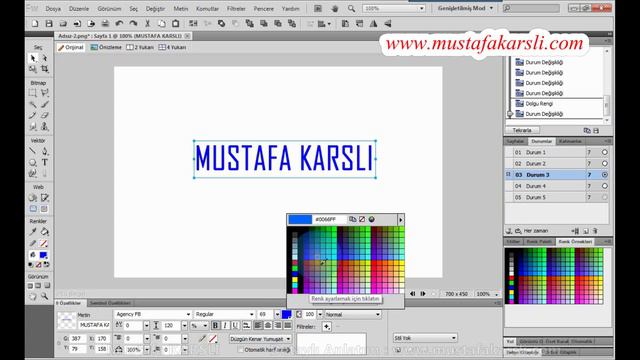This screenshot has height=360, width=640.
Task: Toggle Underline text formatting
Action: (x=235, y=325)
